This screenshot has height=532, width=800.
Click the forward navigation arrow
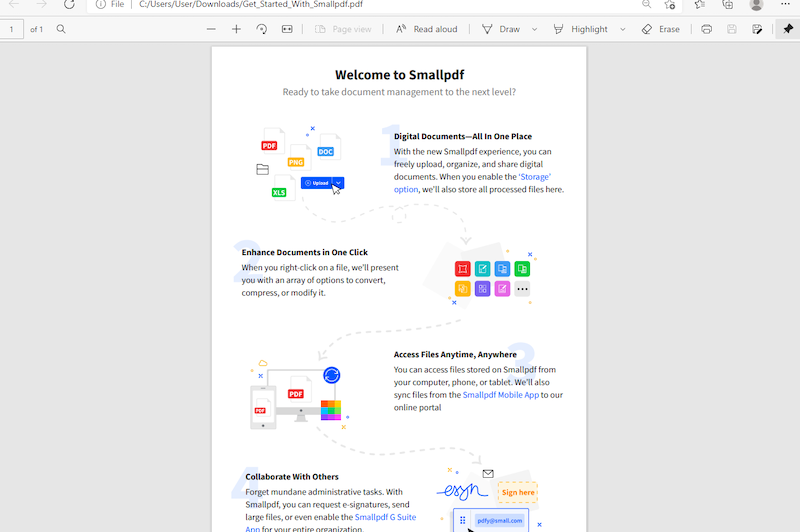point(41,5)
